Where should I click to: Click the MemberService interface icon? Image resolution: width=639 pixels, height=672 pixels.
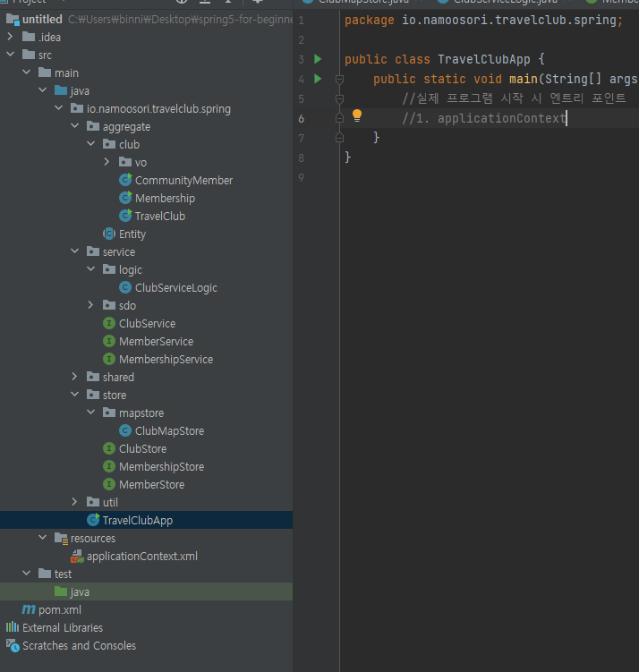point(109,341)
